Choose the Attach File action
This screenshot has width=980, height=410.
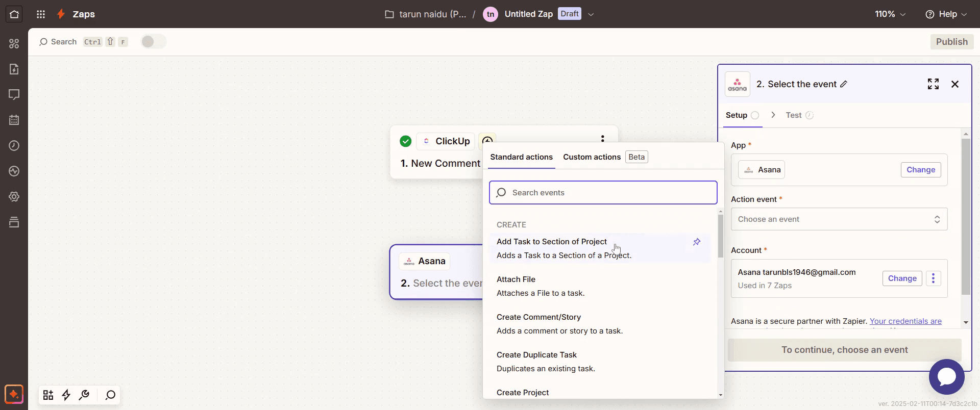pos(600,286)
